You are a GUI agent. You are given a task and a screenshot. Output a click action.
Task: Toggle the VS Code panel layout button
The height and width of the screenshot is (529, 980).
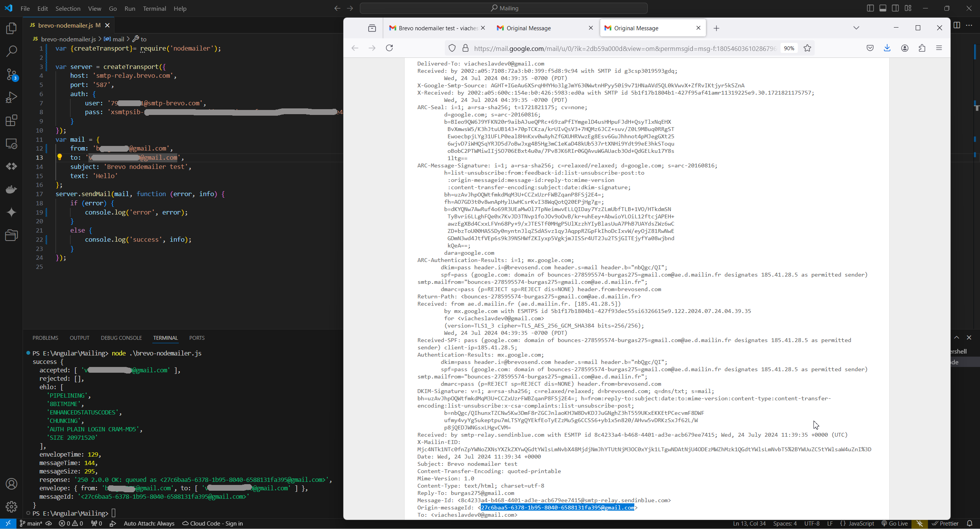(x=883, y=8)
